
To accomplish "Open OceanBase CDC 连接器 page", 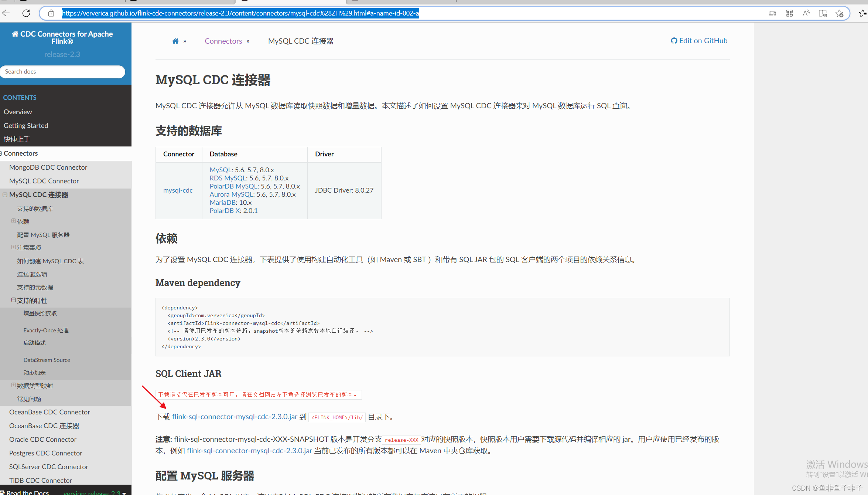I will coord(44,426).
